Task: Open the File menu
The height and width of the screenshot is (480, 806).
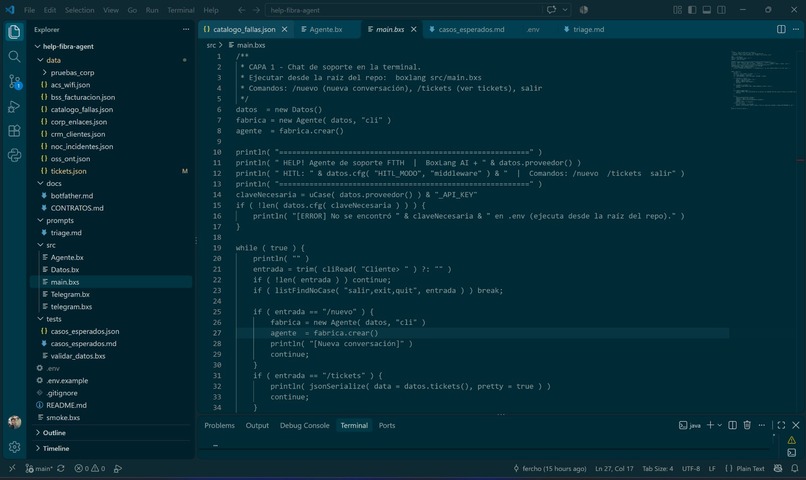Action: [29, 10]
